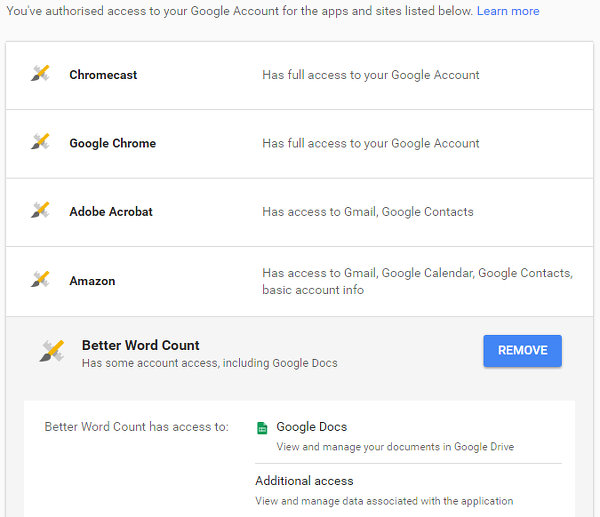Expand the Adobe Acrobat row
This screenshot has width=600, height=517.
click(299, 212)
